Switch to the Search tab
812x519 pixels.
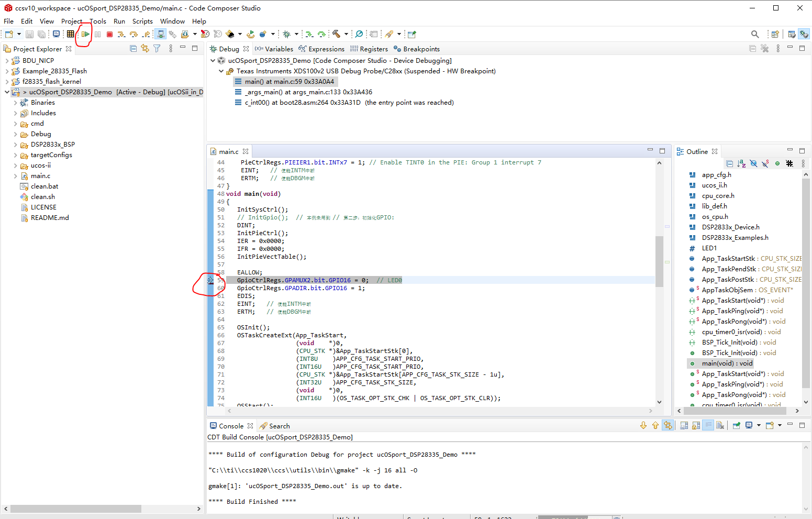275,426
